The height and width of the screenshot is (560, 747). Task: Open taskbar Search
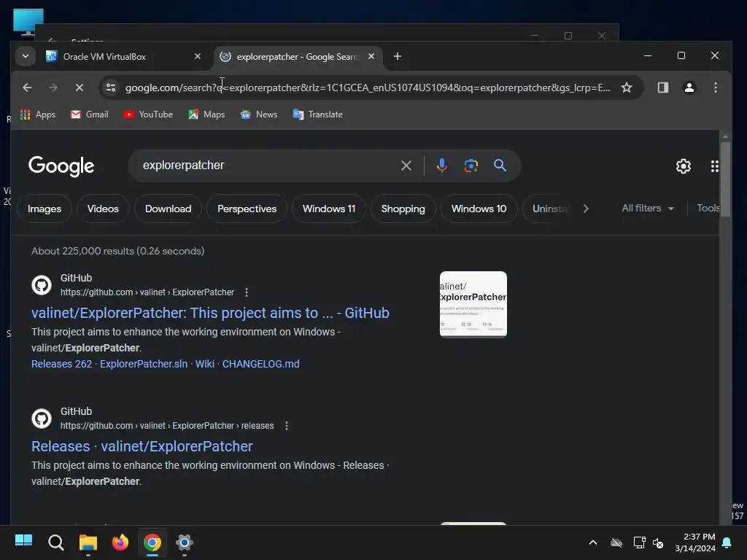click(x=55, y=542)
